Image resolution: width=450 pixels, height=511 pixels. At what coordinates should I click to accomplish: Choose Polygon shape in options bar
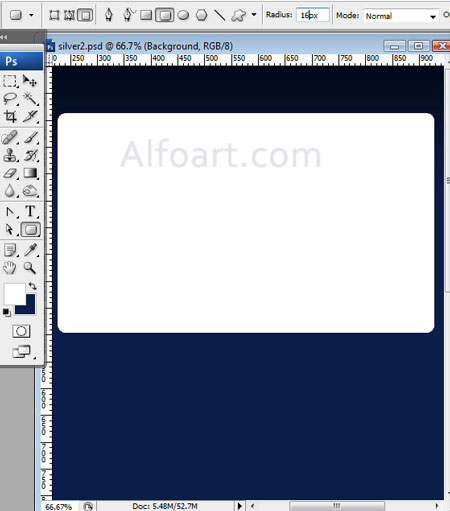[202, 15]
